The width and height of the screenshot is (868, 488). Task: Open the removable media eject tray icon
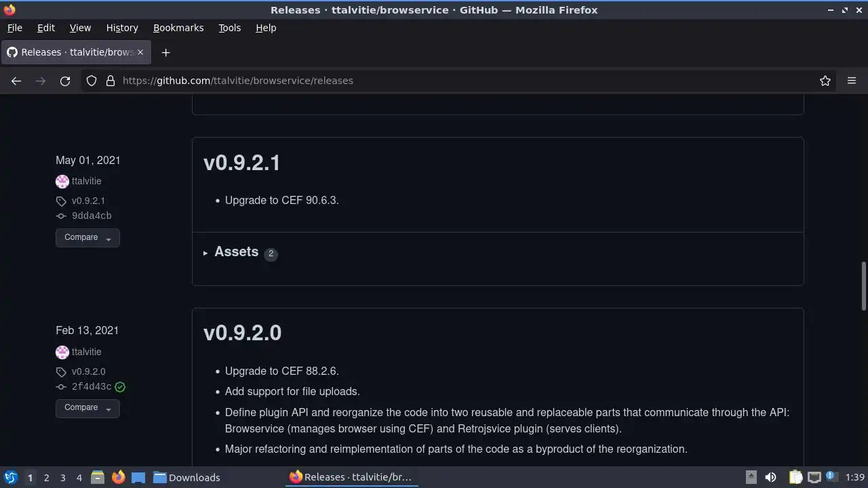point(751,477)
